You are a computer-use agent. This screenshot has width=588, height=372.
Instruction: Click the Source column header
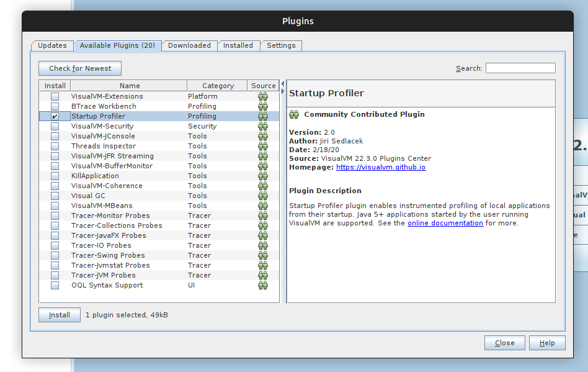tap(263, 85)
